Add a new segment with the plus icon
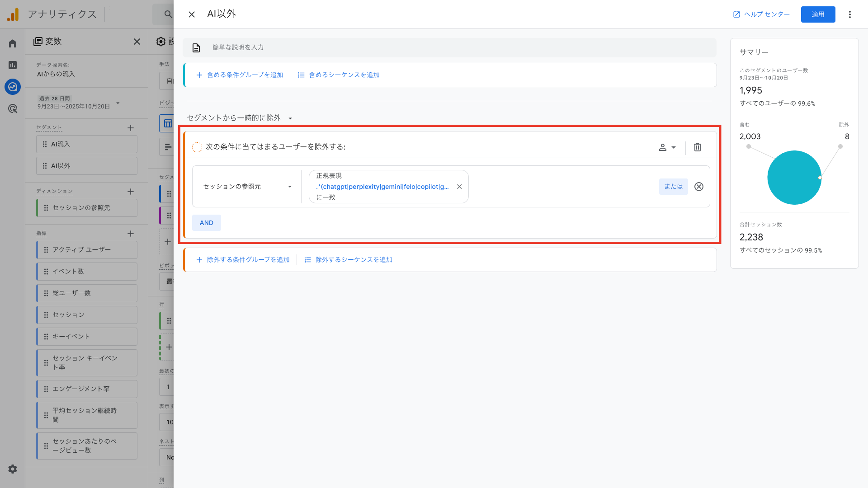This screenshot has height=488, width=868. 131,128
